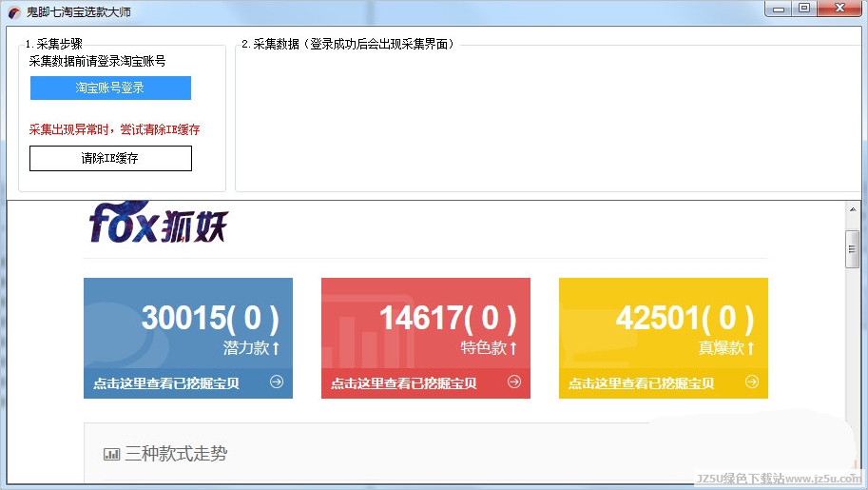Screen dimensions: 868x490
Task: Click 点击这里查看已挖掘宝贝 under 真爆款
Action: 641,383
